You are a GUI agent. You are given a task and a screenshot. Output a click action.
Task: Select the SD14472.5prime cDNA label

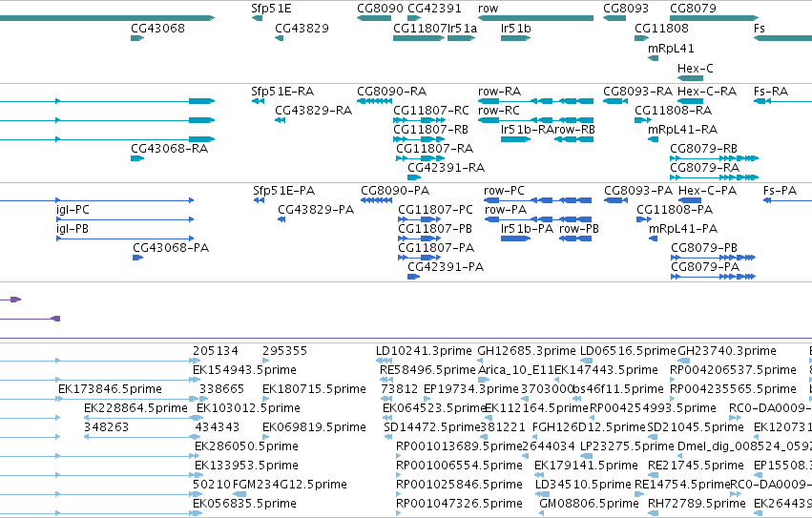pyautogui.click(x=432, y=427)
